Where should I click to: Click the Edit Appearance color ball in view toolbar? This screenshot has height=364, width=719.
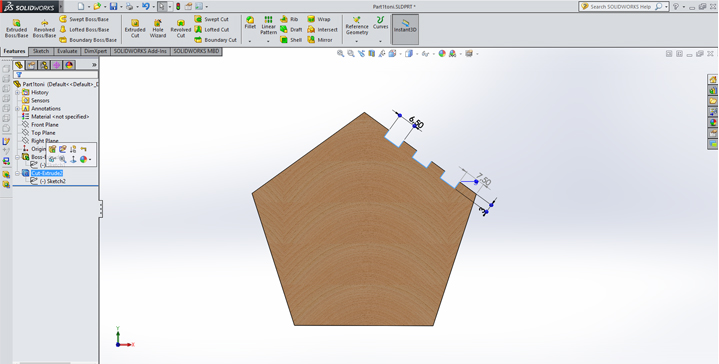pyautogui.click(x=442, y=54)
